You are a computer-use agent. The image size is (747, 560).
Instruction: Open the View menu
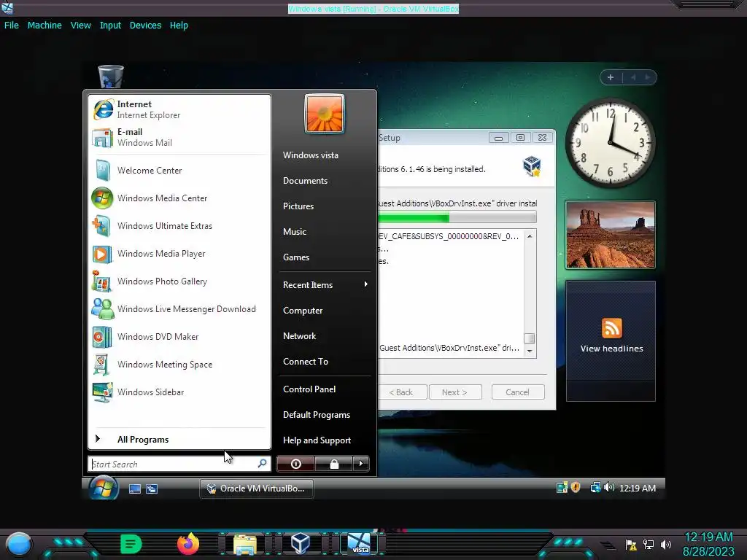point(80,26)
